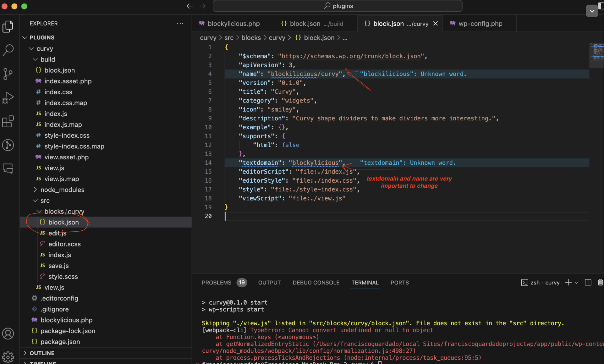
Task: Open Source Control view in activity bar
Action: tap(8, 74)
